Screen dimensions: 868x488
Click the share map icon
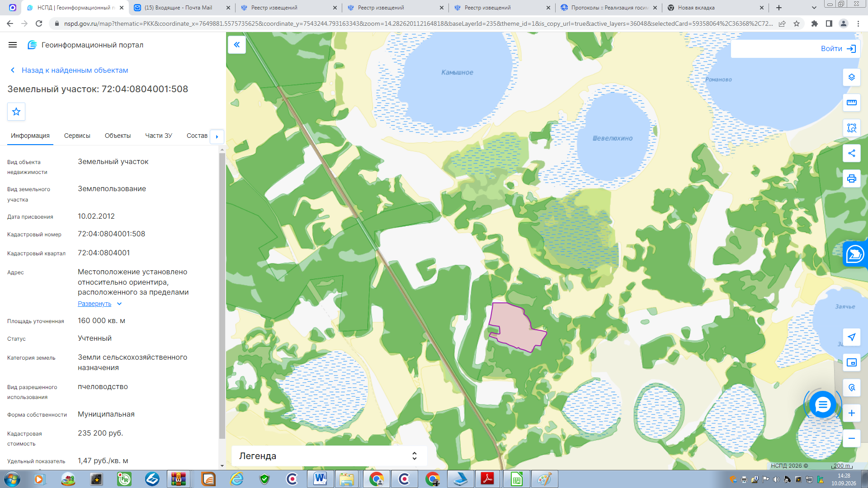(x=852, y=153)
